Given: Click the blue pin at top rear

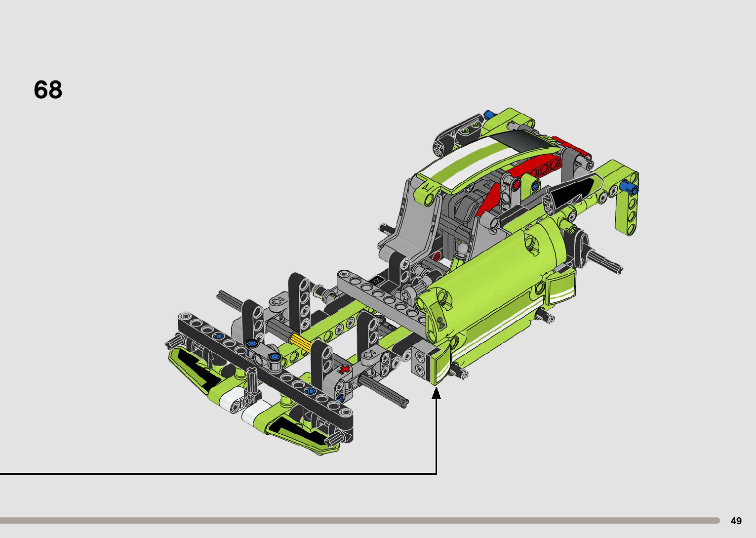Looking at the screenshot, I should (x=490, y=115).
